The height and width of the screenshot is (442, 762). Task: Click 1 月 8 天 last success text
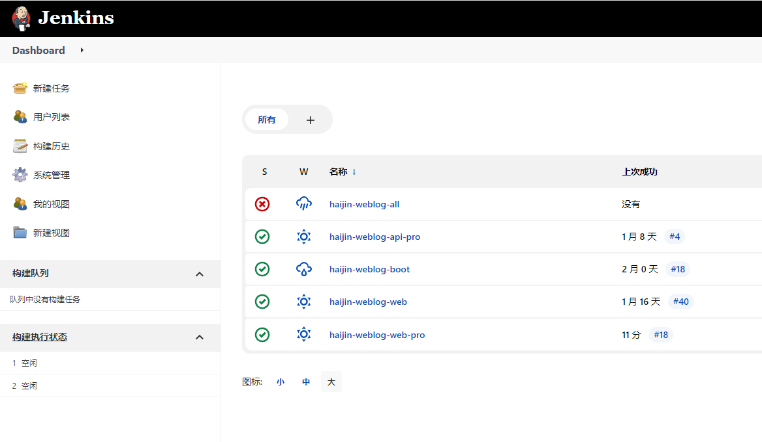(x=639, y=237)
